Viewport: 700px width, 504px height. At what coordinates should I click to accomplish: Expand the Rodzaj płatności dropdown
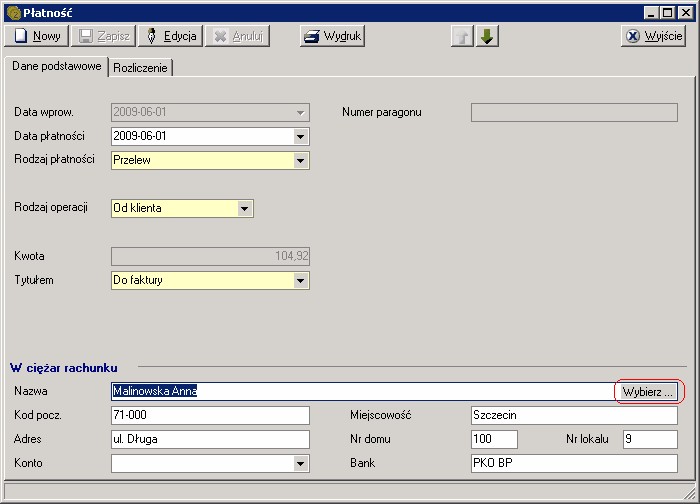click(301, 160)
